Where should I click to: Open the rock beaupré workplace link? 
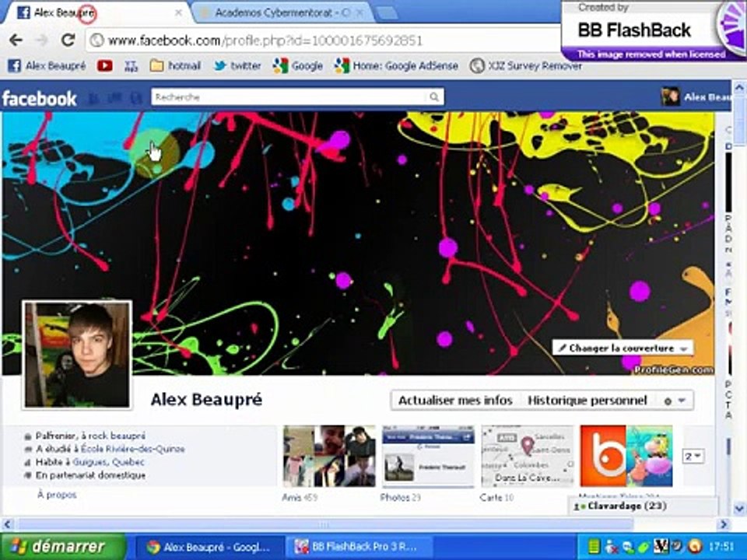[117, 436]
